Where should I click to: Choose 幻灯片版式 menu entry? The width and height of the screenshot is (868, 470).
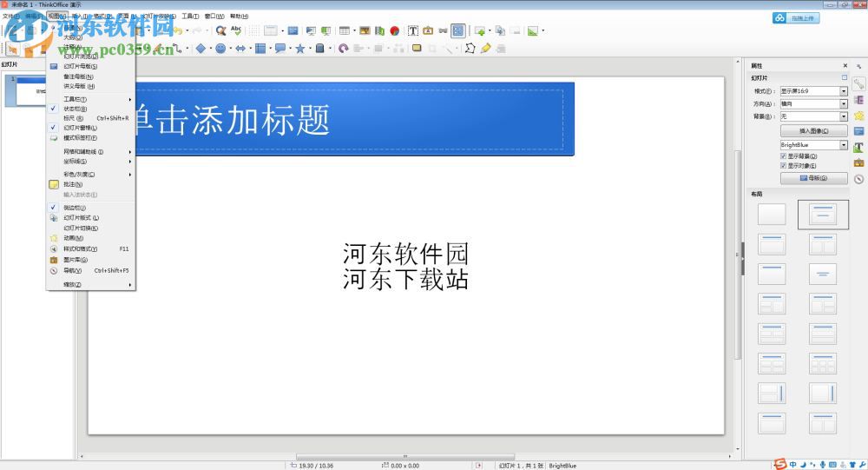[x=91, y=218]
